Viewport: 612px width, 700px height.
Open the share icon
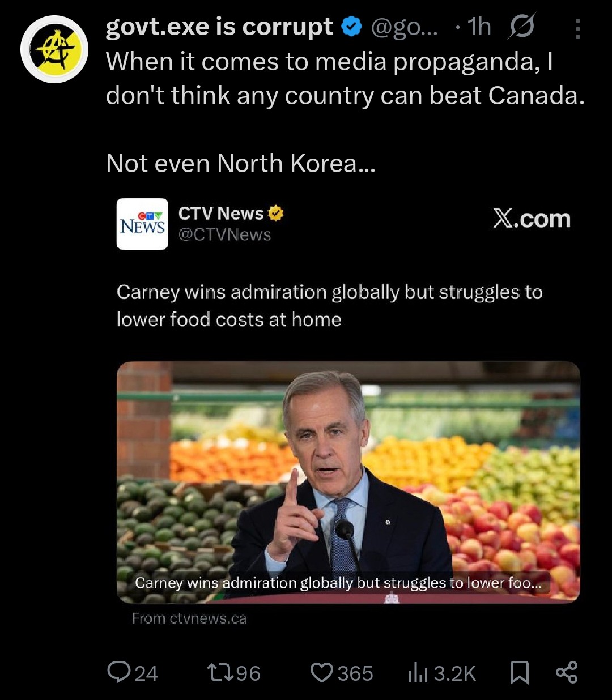(567, 672)
